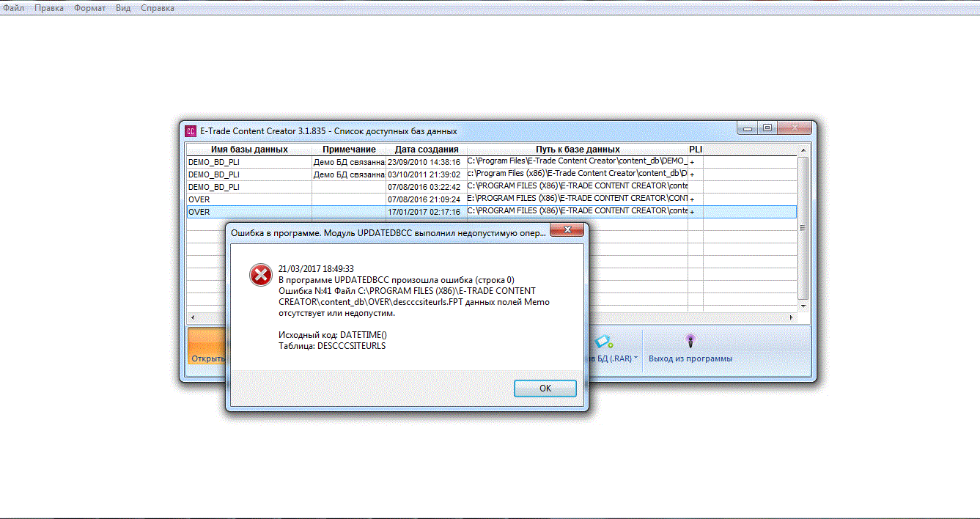Click OK in the error dialog

point(545,389)
